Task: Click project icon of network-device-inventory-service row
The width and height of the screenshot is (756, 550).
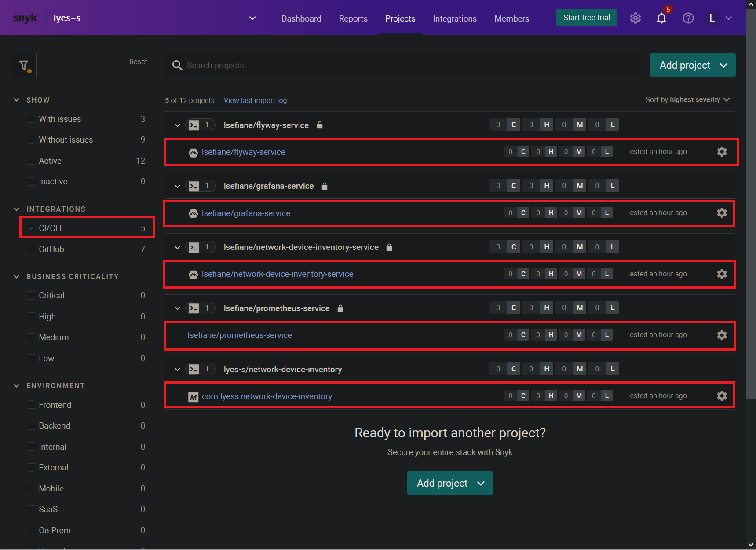Action: click(193, 275)
